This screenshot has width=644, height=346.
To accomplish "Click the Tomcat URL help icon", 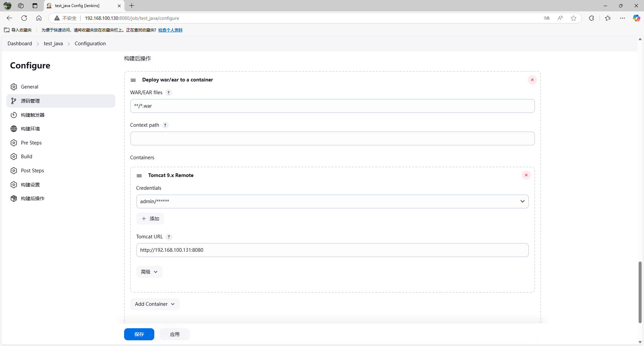I will pos(169,237).
